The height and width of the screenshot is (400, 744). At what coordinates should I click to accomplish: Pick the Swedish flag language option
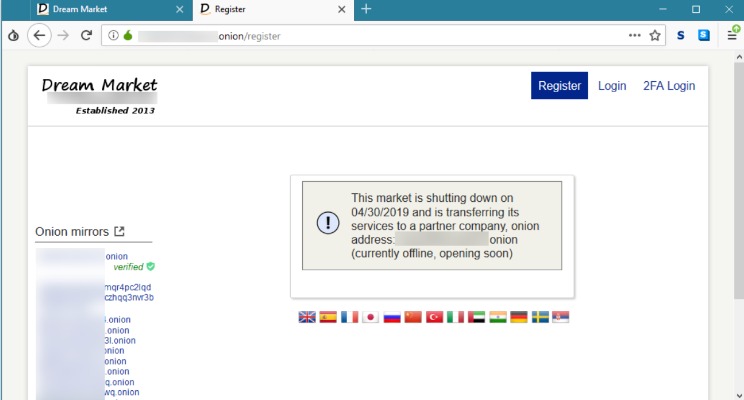pos(540,317)
